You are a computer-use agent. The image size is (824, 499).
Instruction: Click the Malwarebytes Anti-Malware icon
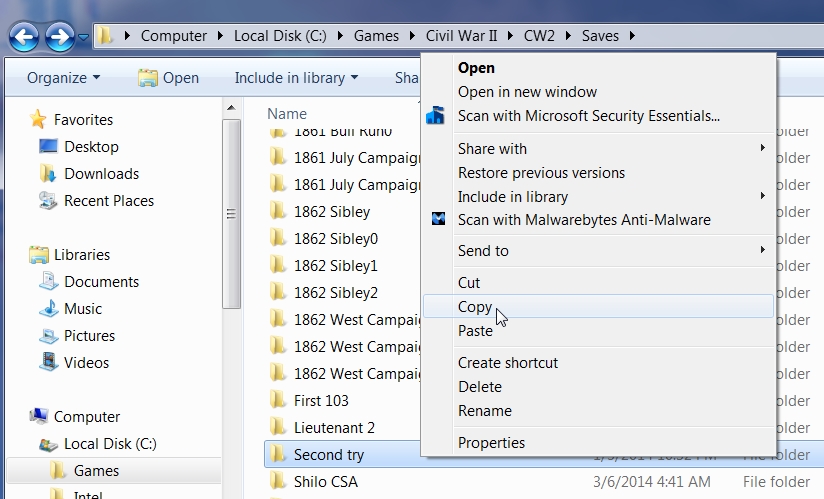(438, 220)
